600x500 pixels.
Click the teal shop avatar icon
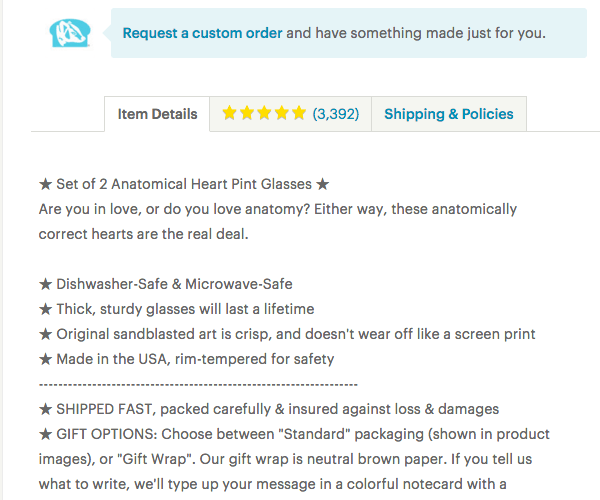(x=70, y=33)
